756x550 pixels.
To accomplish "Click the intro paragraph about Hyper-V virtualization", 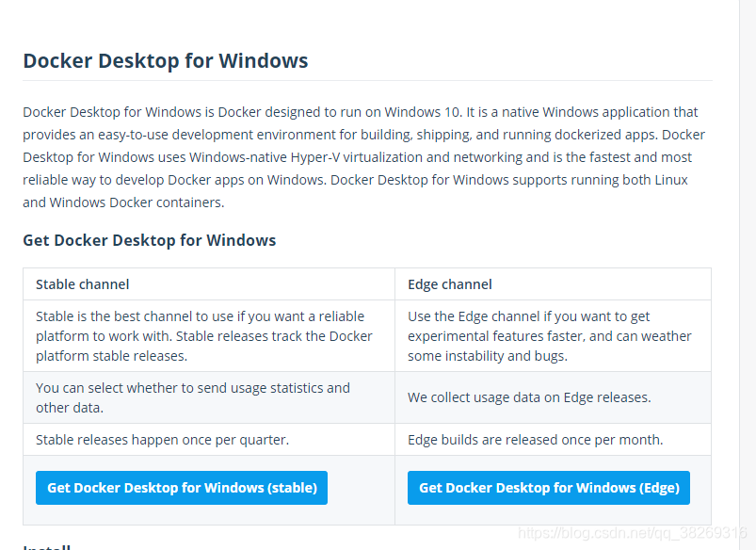I will [x=364, y=157].
